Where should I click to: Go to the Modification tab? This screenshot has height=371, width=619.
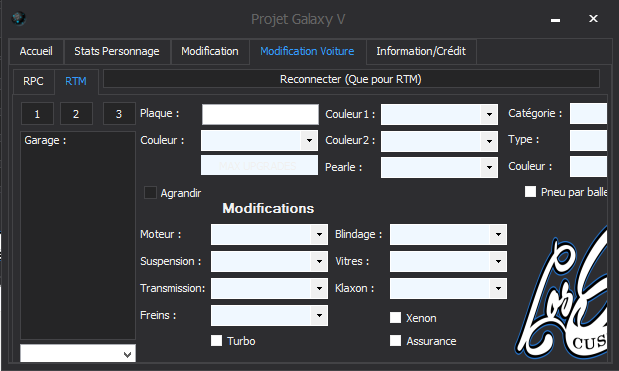(x=210, y=51)
